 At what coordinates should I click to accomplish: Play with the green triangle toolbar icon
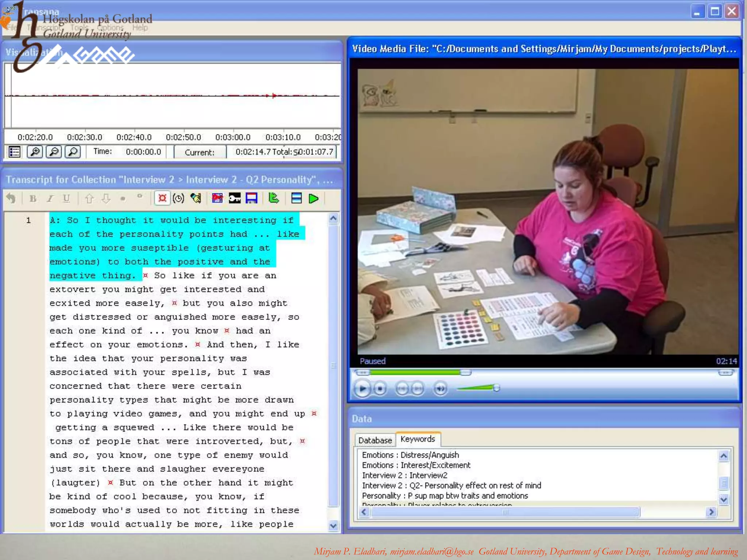point(313,198)
